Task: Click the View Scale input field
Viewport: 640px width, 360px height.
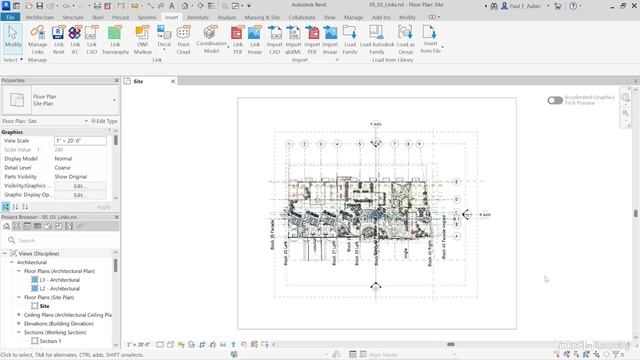Action: [80, 141]
